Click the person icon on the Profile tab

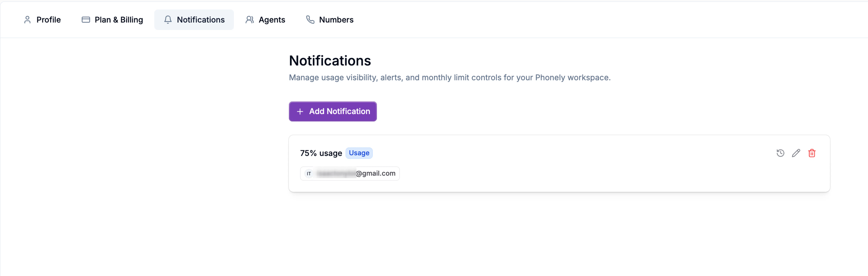pos(28,20)
